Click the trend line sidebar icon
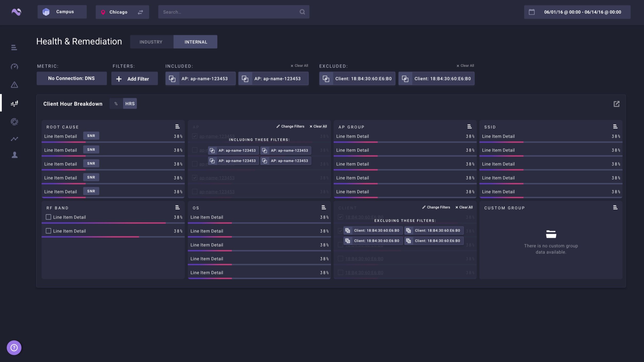644x362 pixels. [x=14, y=139]
